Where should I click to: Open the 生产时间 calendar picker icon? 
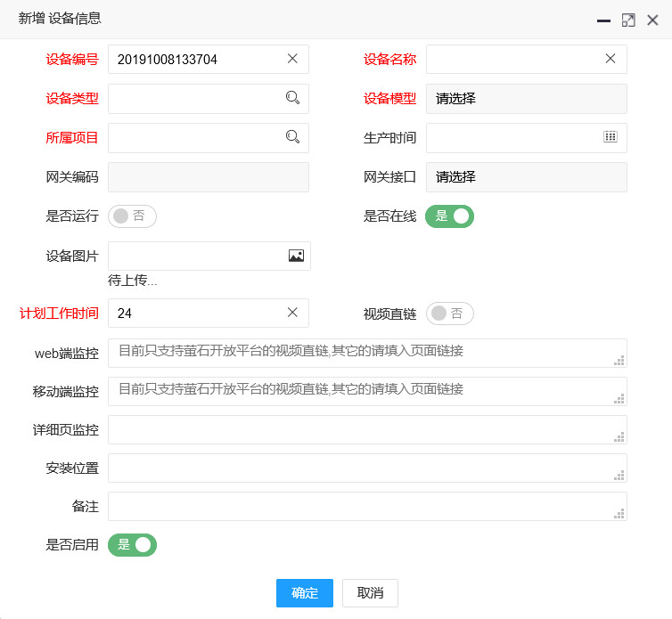click(611, 136)
